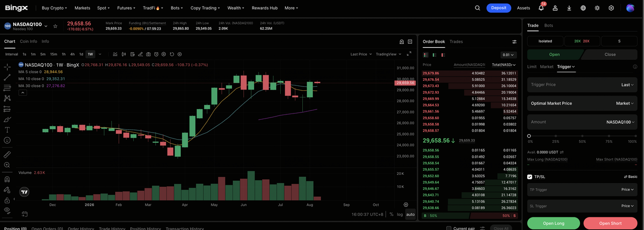The width and height of the screenshot is (644, 230).
Task: Show only sell orders in order book
Action: point(443,55)
